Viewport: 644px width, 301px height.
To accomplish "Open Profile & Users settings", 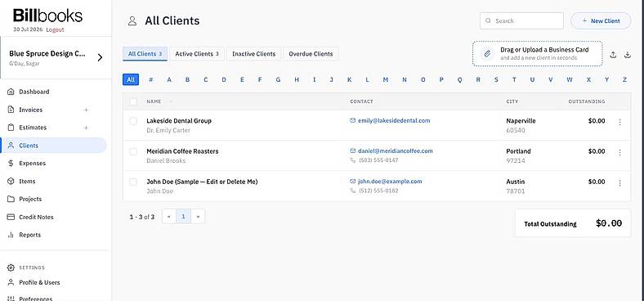I will 39,282.
